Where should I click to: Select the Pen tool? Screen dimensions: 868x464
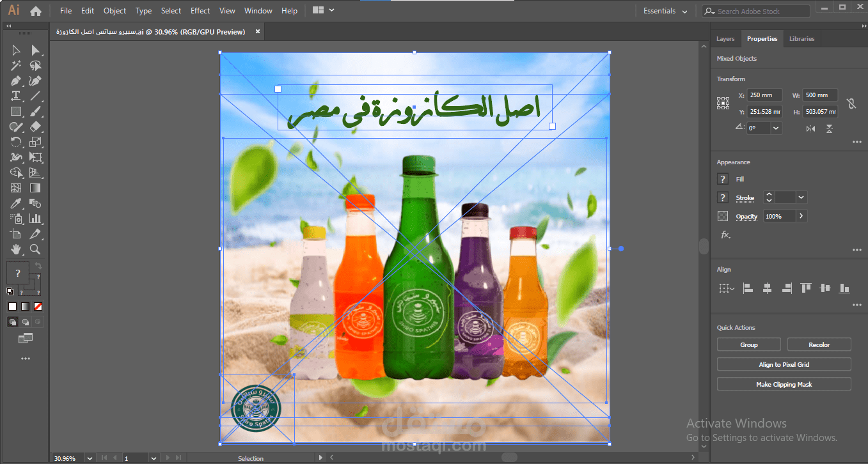click(x=16, y=81)
